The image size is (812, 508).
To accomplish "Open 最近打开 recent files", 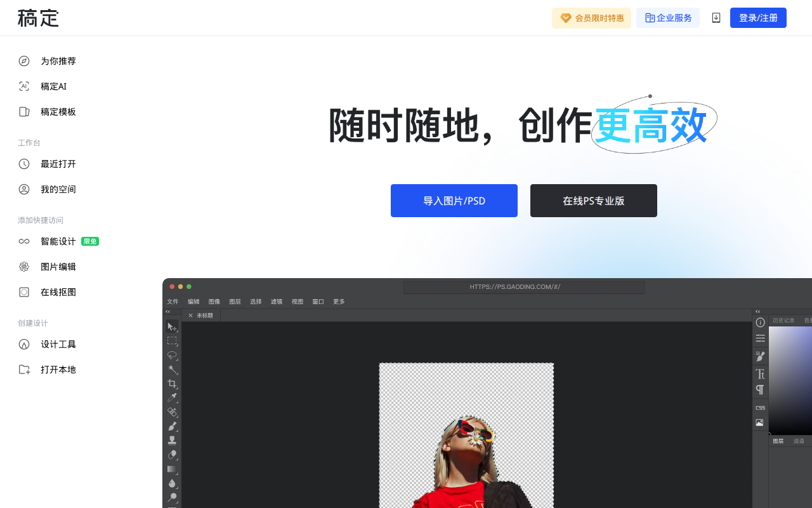I will point(58,164).
